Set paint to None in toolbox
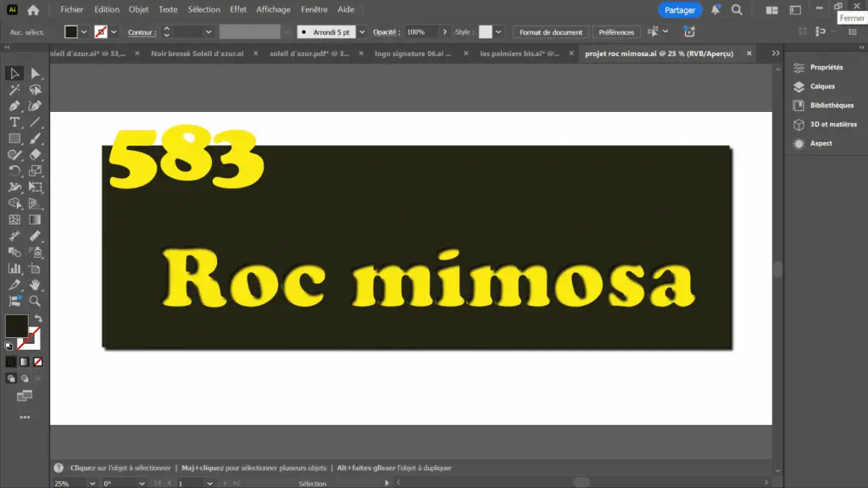 pyautogui.click(x=37, y=362)
